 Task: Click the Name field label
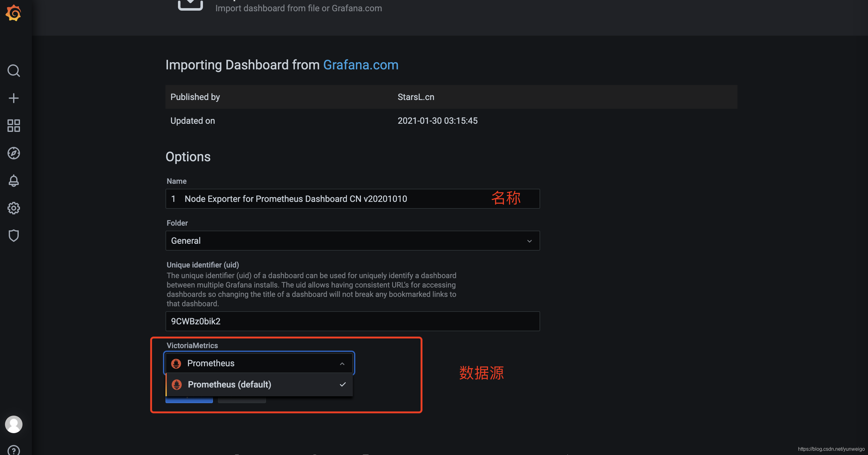coord(176,181)
